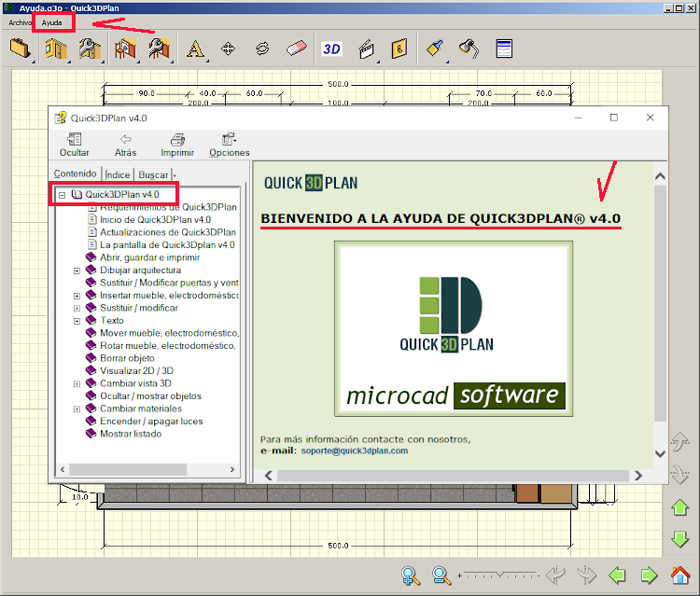Viewport: 700px width, 596px height.
Task: Switch to 3D view
Action: pyautogui.click(x=331, y=49)
